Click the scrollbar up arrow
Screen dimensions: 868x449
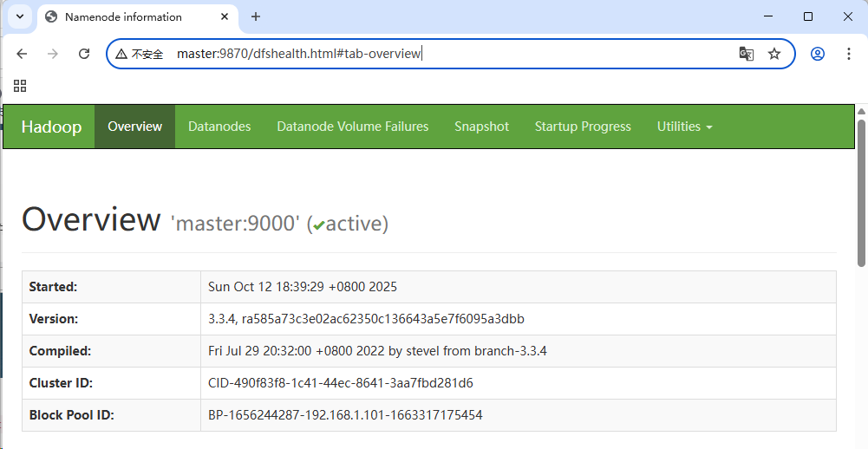coord(861,111)
